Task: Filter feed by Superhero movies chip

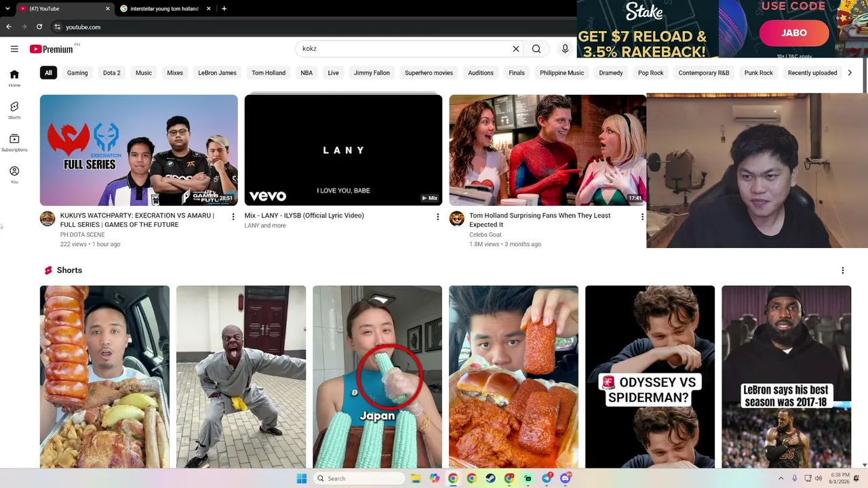Action: [x=429, y=73]
